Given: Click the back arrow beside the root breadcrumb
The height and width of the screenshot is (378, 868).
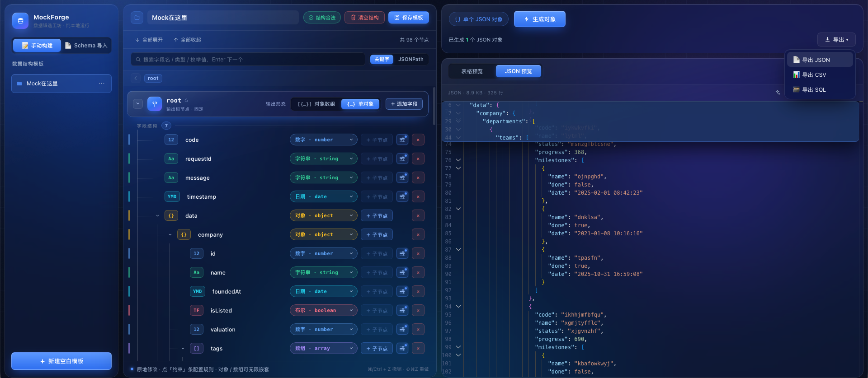Looking at the screenshot, I should tap(136, 78).
